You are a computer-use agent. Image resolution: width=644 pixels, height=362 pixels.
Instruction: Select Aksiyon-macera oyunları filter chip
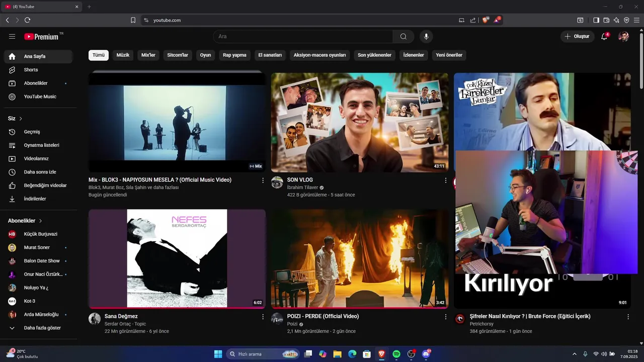(320, 55)
